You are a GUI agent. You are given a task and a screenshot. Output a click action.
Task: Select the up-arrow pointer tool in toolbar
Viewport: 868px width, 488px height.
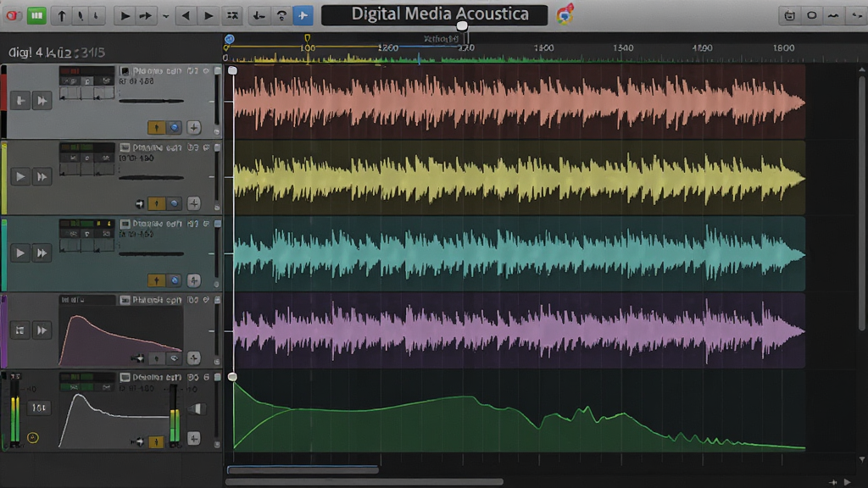(61, 15)
